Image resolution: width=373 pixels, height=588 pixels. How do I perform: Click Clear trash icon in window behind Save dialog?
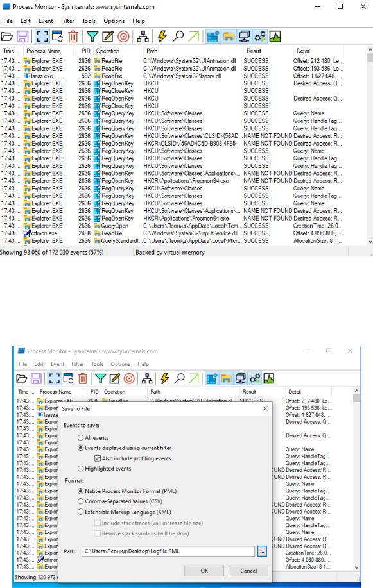pyautogui.click(x=83, y=378)
